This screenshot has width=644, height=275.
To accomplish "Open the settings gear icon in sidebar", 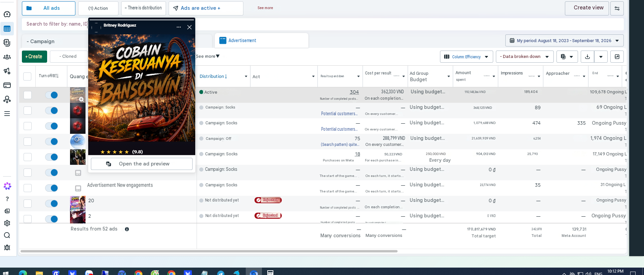I will click(x=7, y=223).
